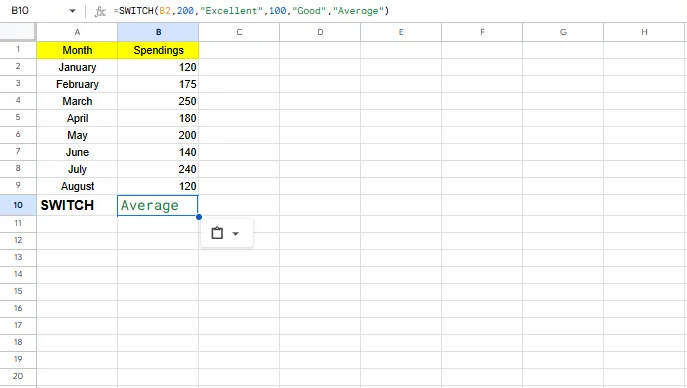This screenshot has width=687, height=388.
Task: Select row 2 header
Action: [x=18, y=67]
